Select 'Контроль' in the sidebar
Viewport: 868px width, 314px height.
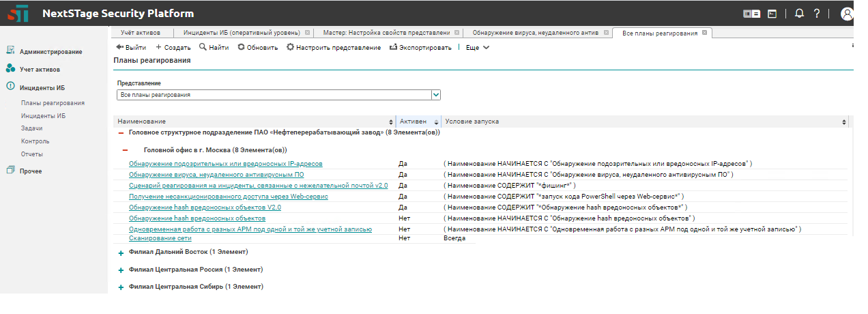[x=35, y=141]
